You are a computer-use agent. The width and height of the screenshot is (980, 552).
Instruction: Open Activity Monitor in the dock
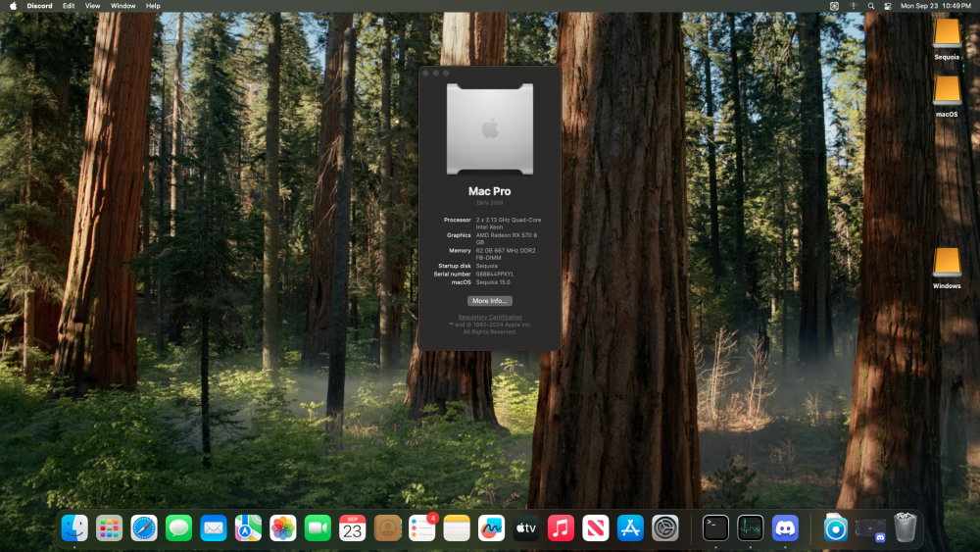(x=751, y=528)
